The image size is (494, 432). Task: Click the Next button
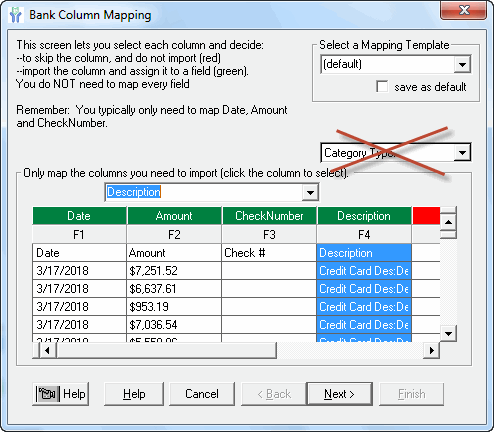coord(339,394)
